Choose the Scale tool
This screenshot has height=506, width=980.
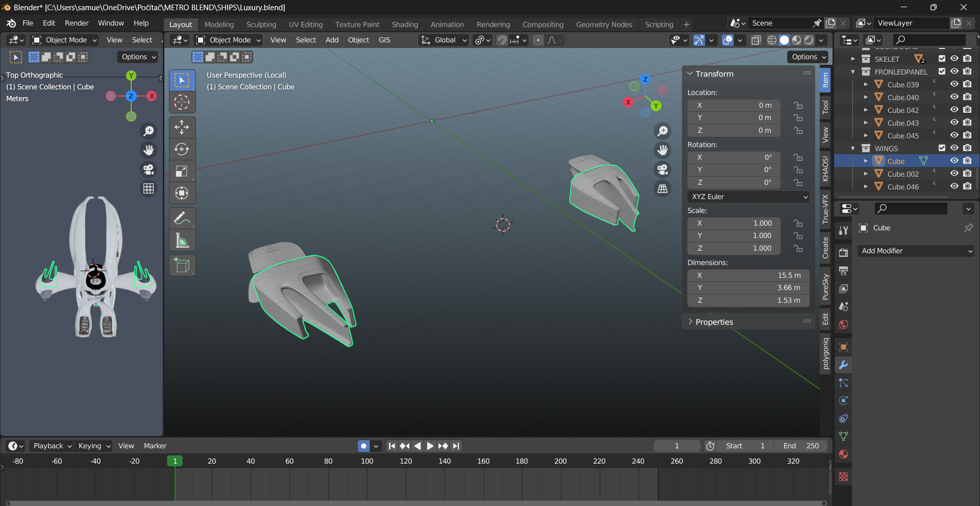click(x=182, y=171)
